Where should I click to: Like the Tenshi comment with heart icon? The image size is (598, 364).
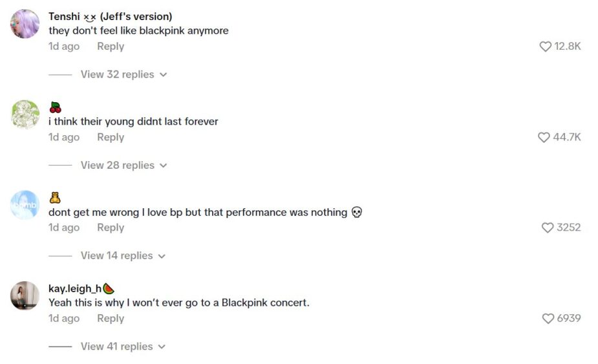546,47
